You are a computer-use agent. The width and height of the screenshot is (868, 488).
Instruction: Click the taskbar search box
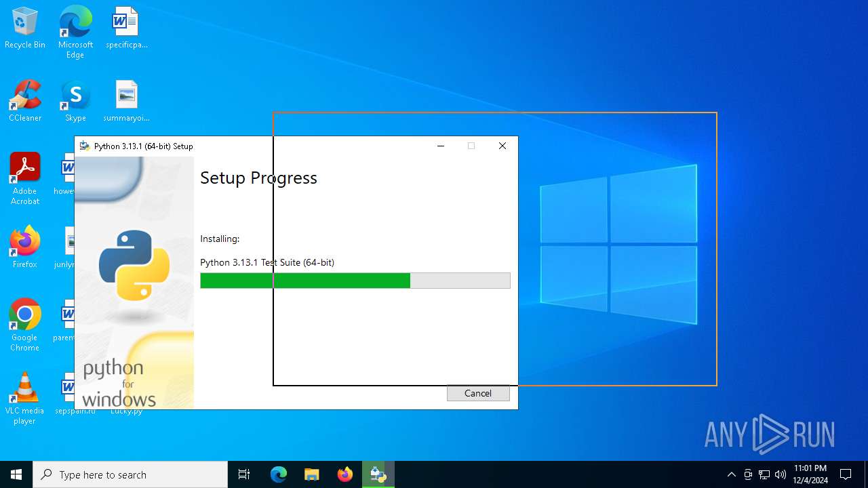(x=130, y=474)
